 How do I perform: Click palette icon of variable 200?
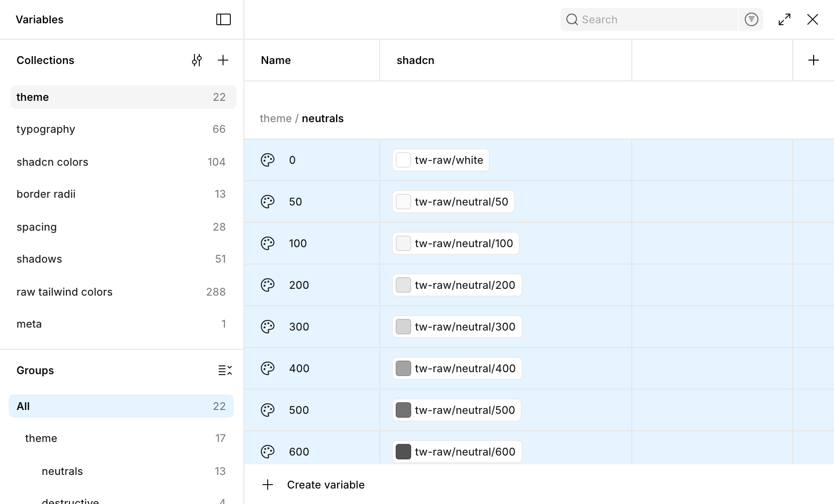coord(268,285)
